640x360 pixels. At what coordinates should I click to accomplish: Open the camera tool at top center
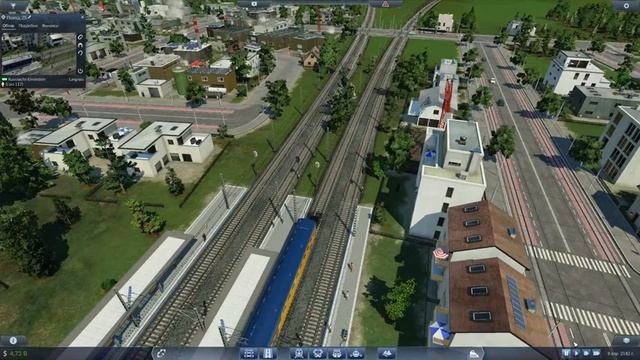pos(253,4)
